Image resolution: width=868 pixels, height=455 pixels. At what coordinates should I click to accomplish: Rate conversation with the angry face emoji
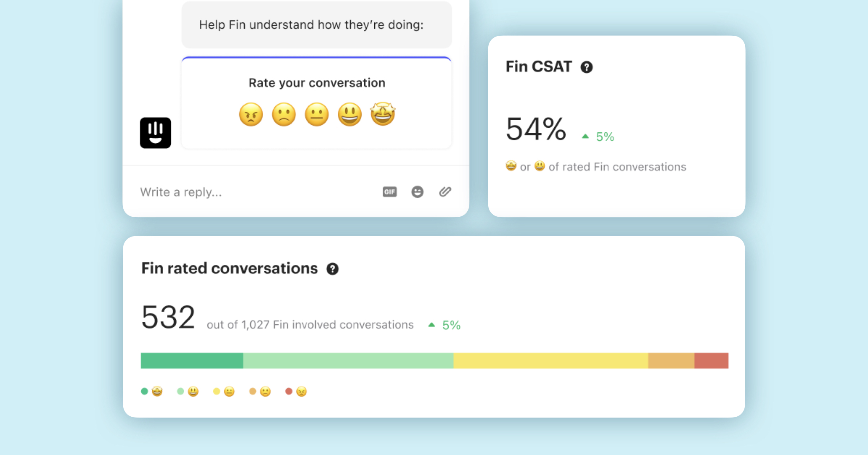(251, 114)
